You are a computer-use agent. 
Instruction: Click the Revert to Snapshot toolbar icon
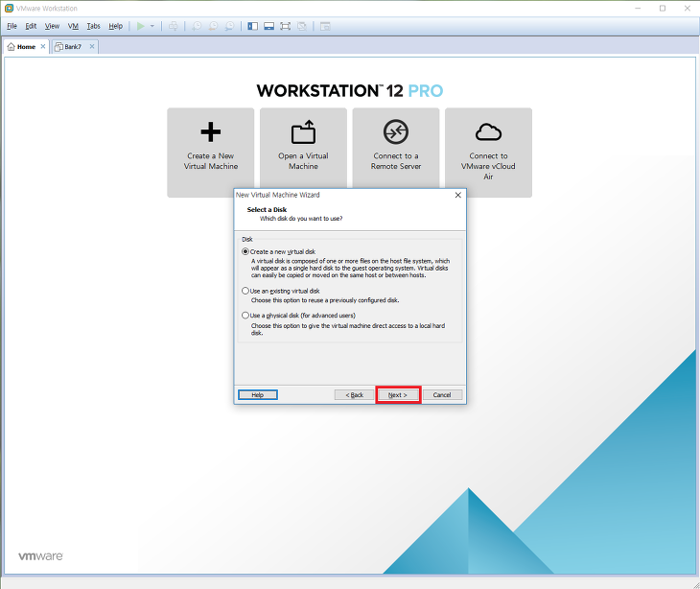[213, 26]
